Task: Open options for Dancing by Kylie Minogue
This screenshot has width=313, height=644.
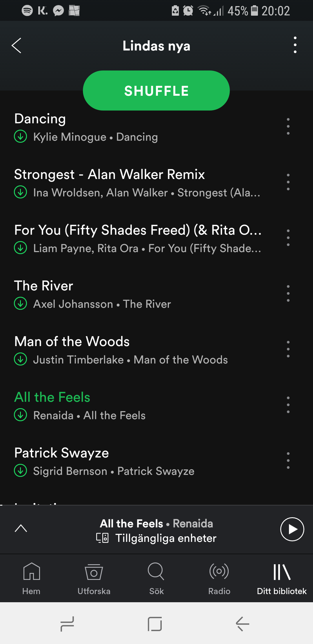Action: (288, 126)
